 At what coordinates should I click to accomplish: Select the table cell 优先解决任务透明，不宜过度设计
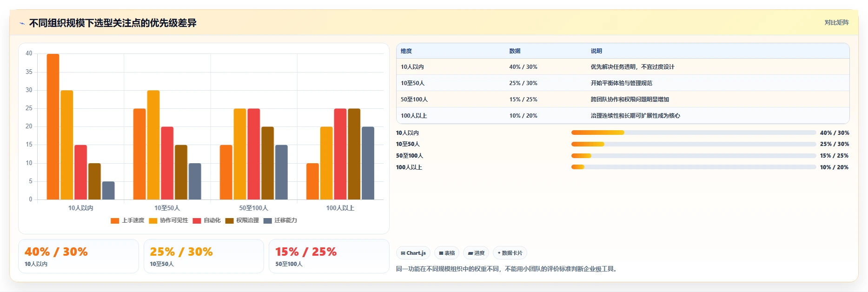(x=632, y=67)
